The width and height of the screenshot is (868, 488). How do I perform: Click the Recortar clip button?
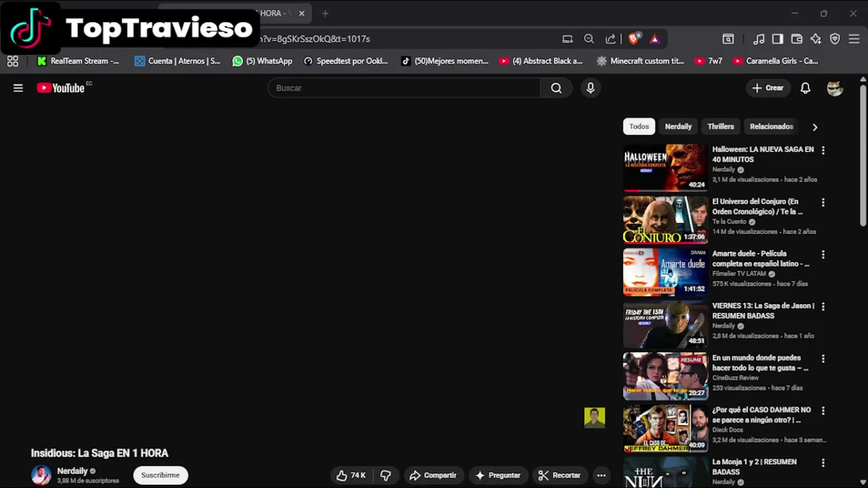[x=559, y=476]
